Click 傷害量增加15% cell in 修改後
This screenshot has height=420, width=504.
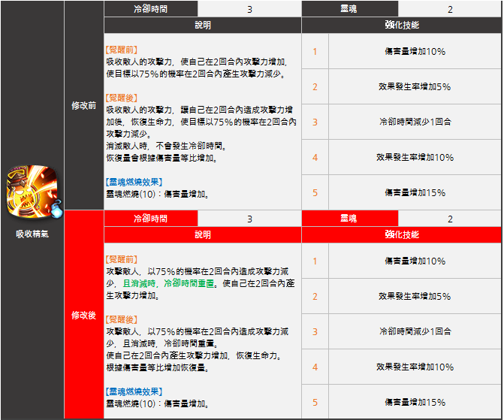pyautogui.click(x=415, y=402)
